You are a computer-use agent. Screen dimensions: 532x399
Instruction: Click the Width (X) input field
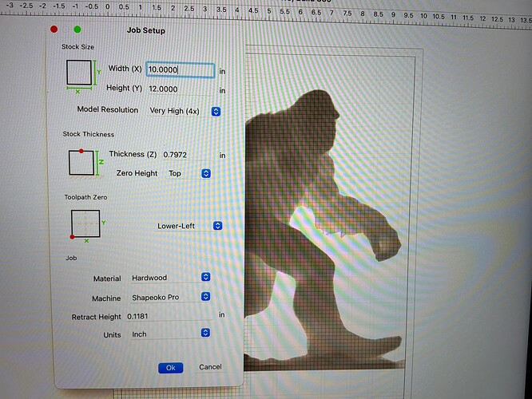point(181,70)
